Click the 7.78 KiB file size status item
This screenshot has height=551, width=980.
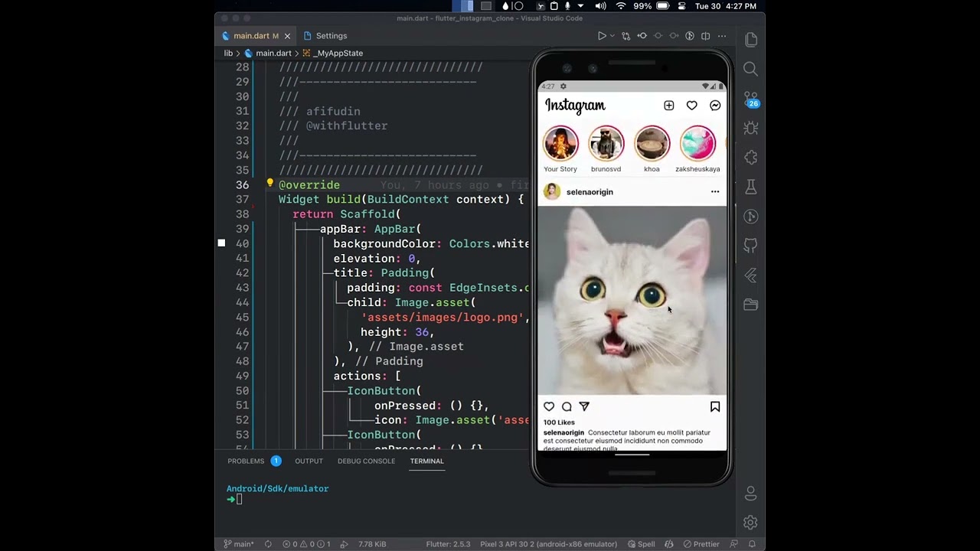pyautogui.click(x=372, y=544)
